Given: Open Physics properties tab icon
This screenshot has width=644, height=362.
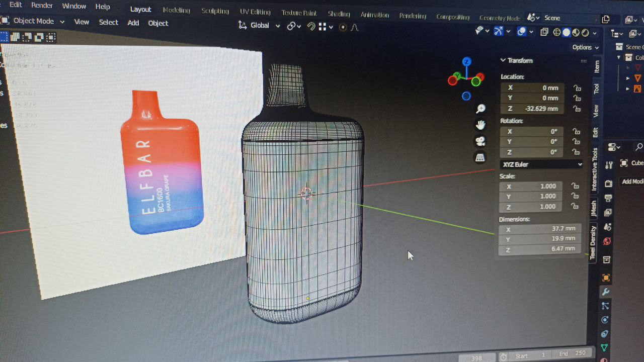Looking at the screenshot, I should [x=605, y=320].
